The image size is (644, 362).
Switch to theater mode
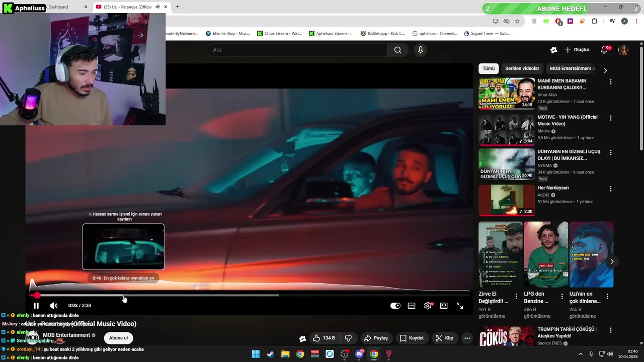(444, 306)
